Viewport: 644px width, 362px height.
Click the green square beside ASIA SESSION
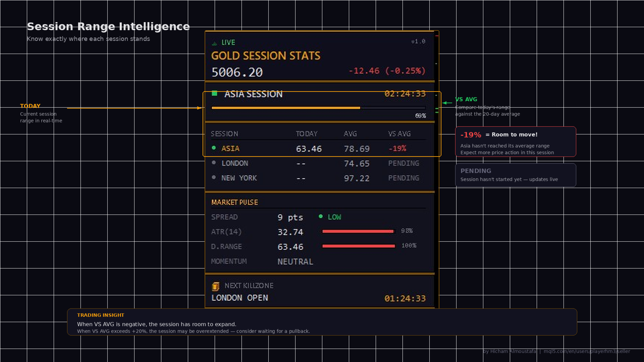[x=215, y=93]
